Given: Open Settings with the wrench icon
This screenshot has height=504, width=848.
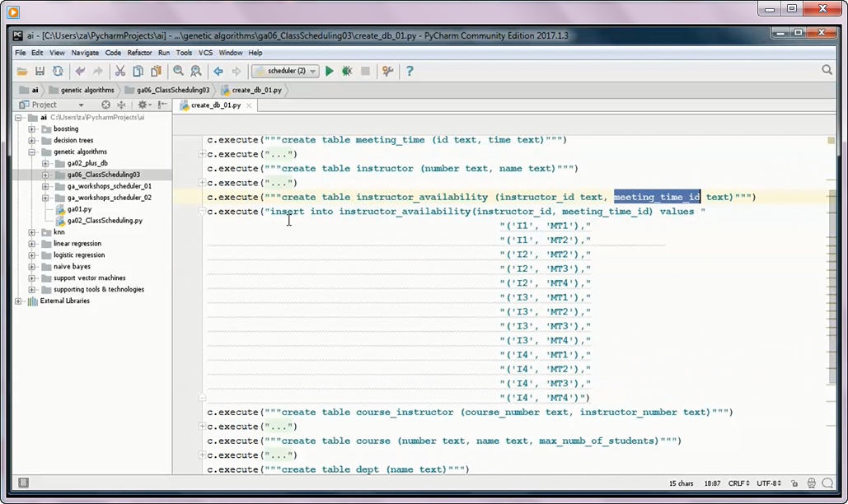Looking at the screenshot, I should point(388,71).
